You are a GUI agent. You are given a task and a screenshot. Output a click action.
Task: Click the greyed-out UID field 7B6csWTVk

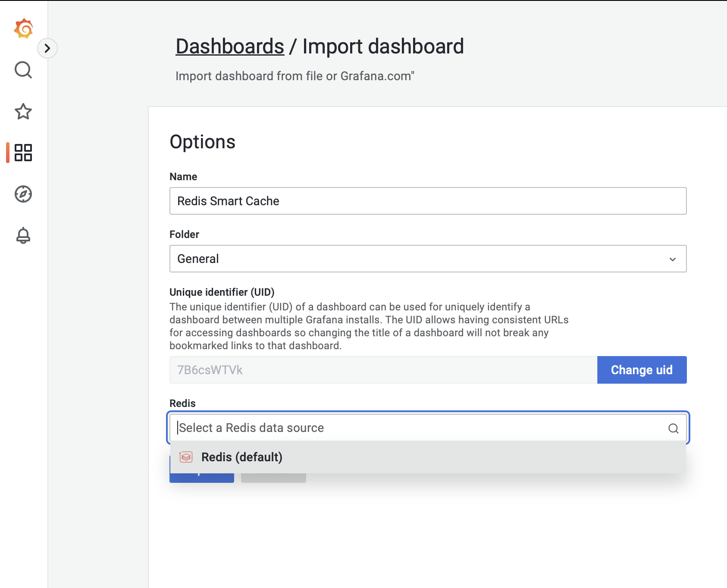click(x=383, y=370)
